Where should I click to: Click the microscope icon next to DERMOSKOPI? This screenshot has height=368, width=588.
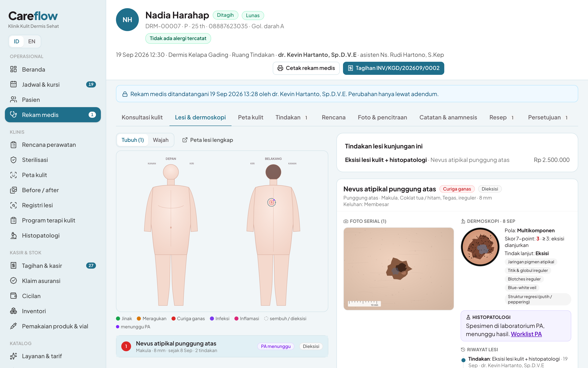[x=463, y=221]
